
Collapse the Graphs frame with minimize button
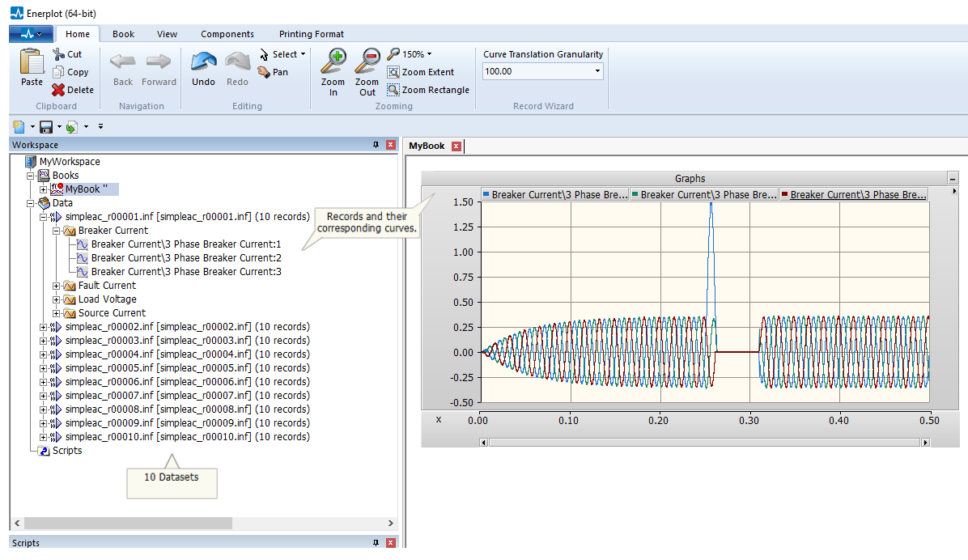coord(953,179)
